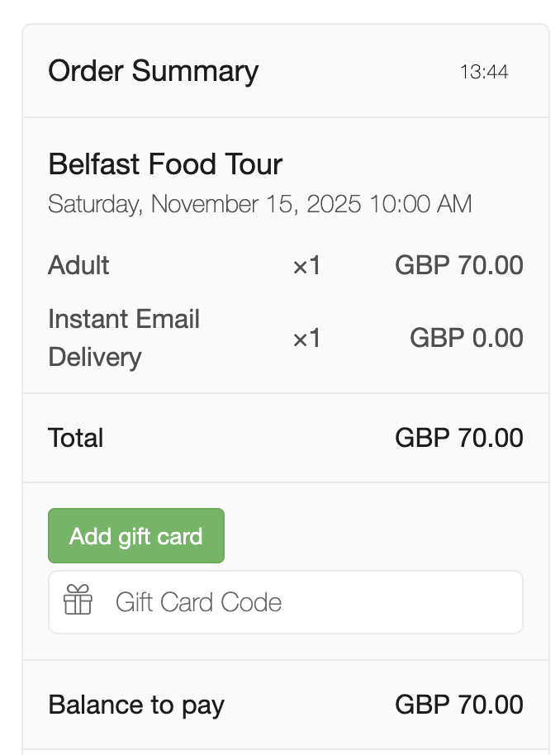Select the Order Summary heading
This screenshot has height=755, width=560.
point(153,71)
